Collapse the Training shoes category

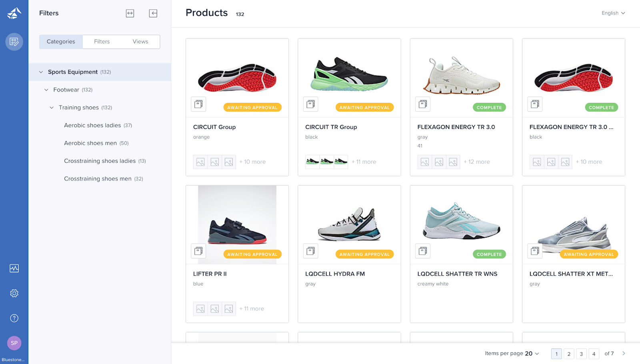point(52,108)
